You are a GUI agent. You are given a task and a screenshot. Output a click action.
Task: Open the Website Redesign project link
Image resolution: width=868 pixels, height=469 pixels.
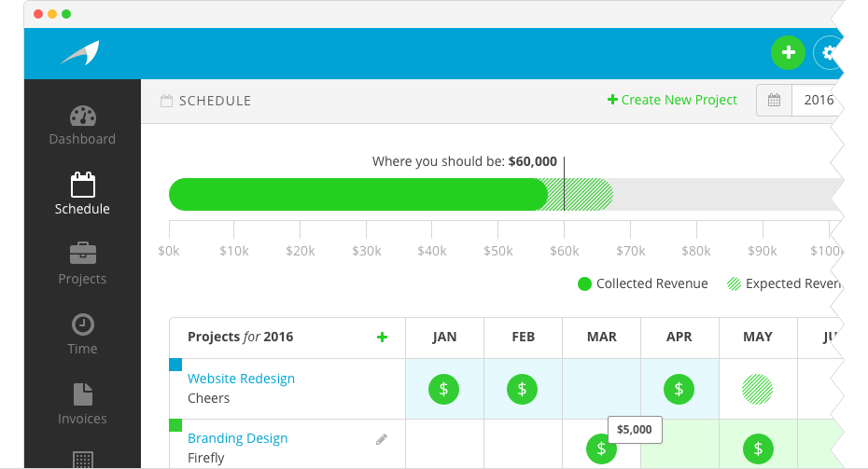pos(242,379)
